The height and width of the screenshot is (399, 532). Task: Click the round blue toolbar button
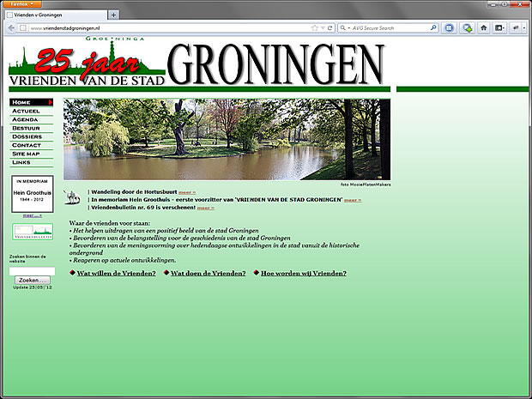[x=449, y=27]
